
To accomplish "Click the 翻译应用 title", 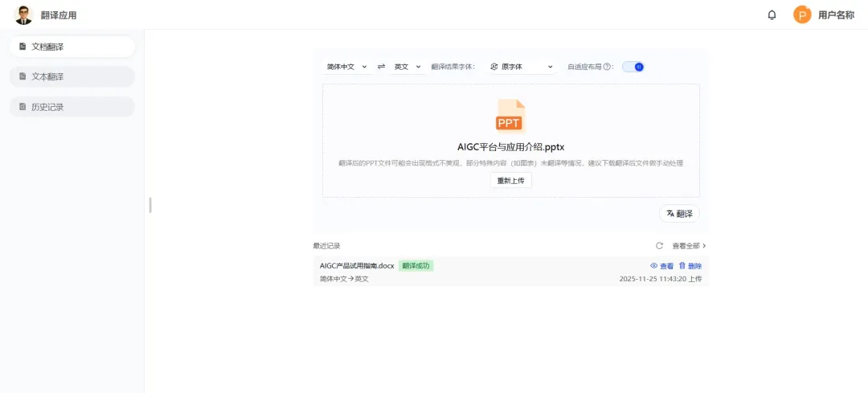I will (x=59, y=15).
